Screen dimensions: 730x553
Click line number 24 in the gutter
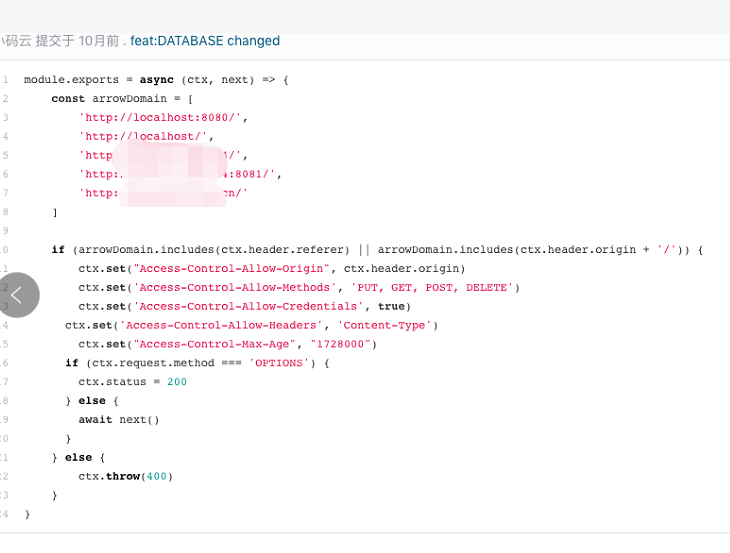pos(5,514)
